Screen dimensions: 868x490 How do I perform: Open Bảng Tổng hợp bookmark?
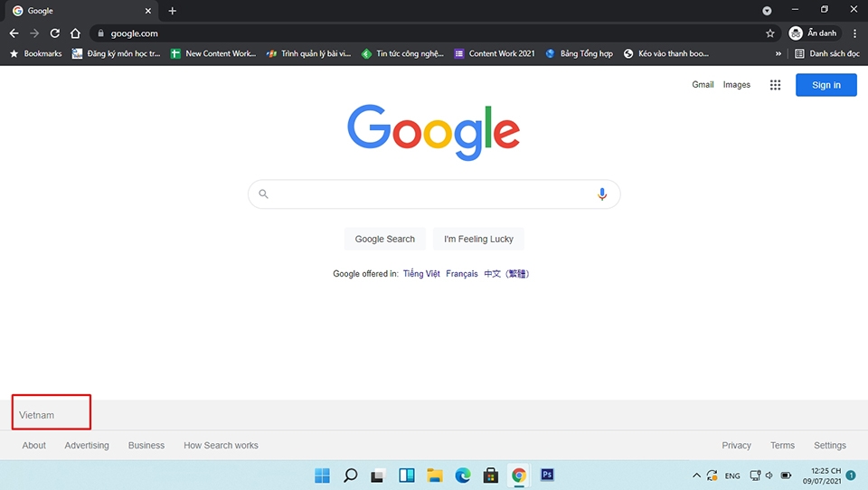coord(579,53)
